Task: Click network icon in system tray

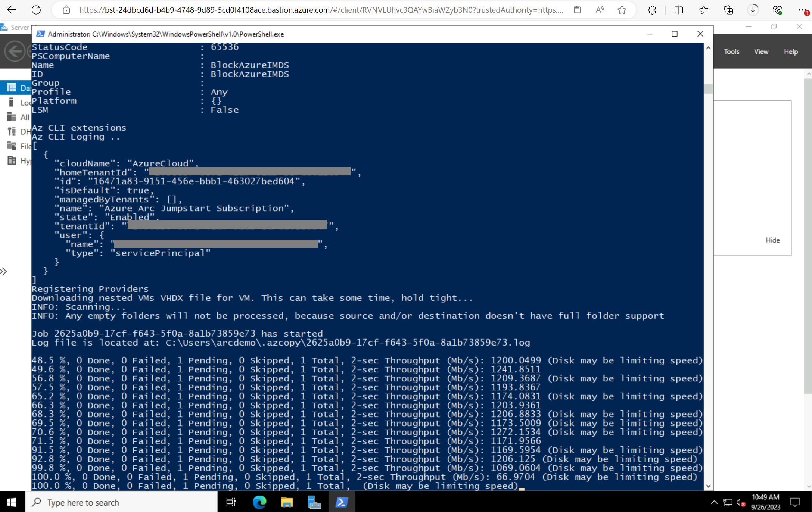Action: (x=728, y=502)
